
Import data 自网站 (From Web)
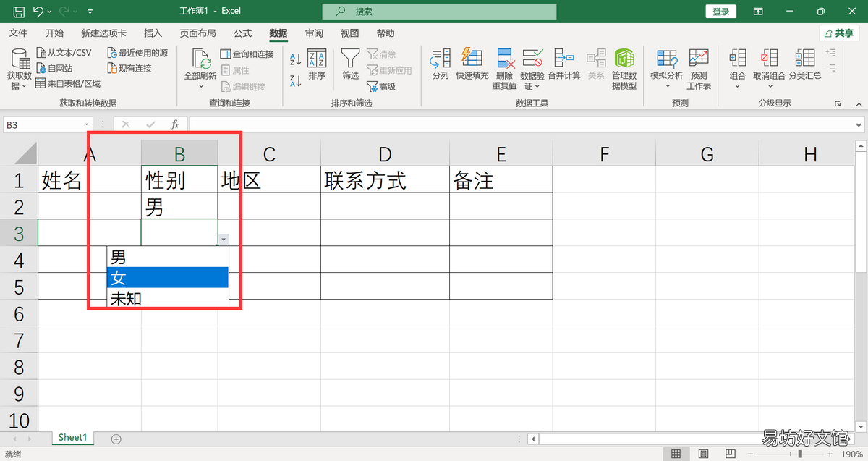54,68
